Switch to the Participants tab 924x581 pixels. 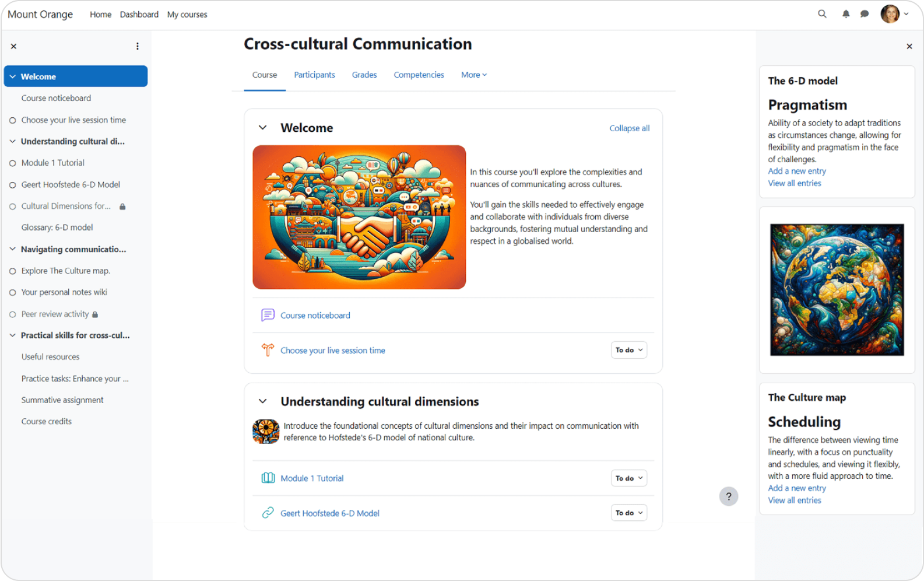(314, 75)
